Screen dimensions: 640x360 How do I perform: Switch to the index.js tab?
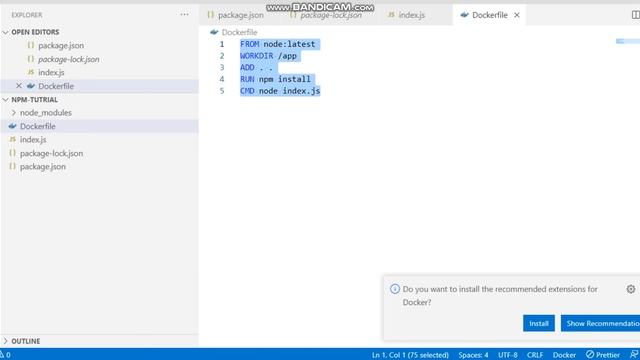(411, 15)
